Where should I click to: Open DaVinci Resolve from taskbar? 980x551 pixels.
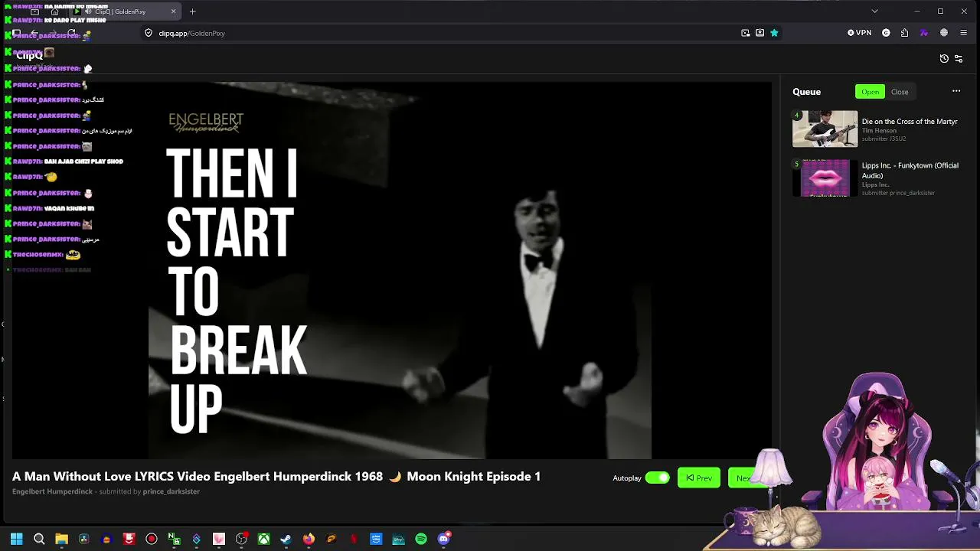click(84, 539)
